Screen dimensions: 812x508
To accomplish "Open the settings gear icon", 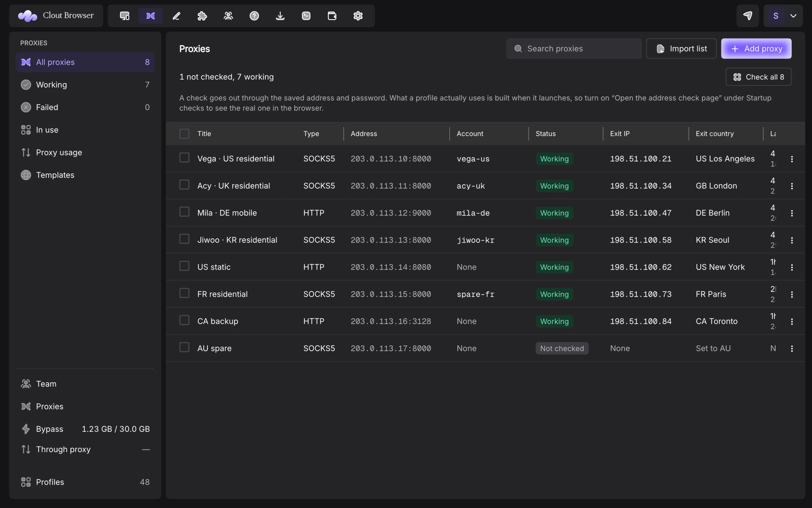I will (358, 16).
